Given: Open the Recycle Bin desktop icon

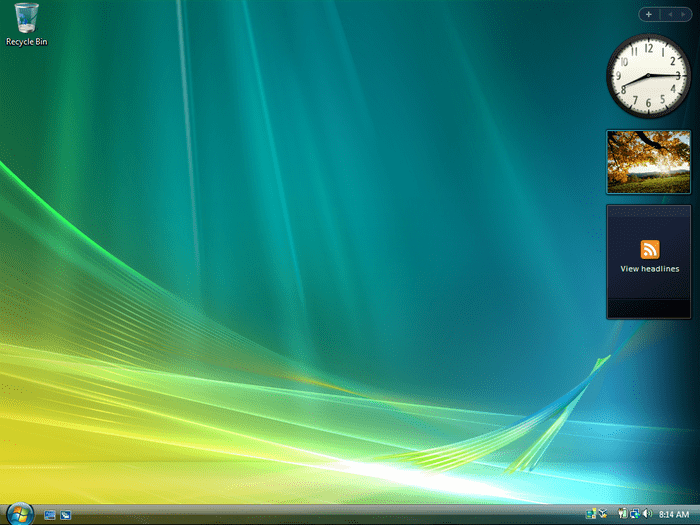Looking at the screenshot, I should [x=26, y=25].
